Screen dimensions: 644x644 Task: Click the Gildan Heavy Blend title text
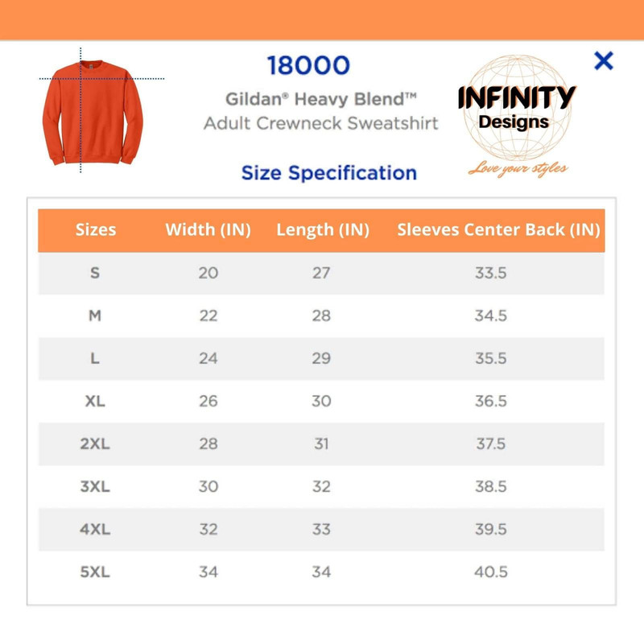pyautogui.click(x=320, y=100)
